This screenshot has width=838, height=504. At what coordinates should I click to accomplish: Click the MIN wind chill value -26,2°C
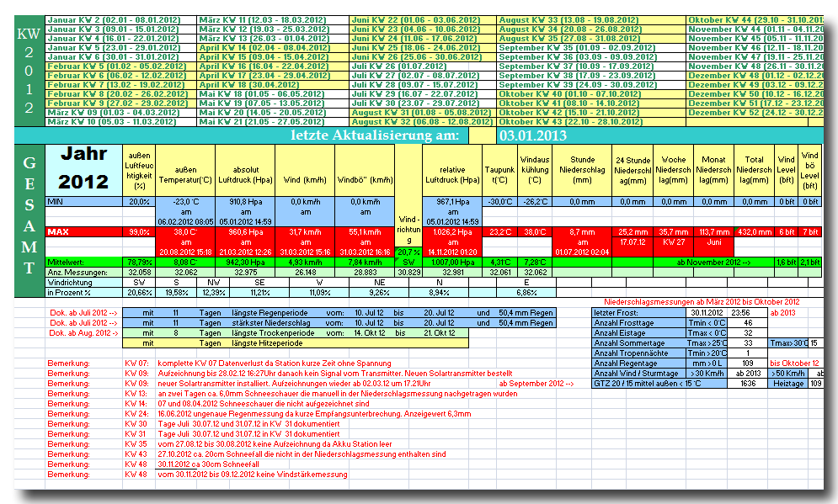(535, 202)
